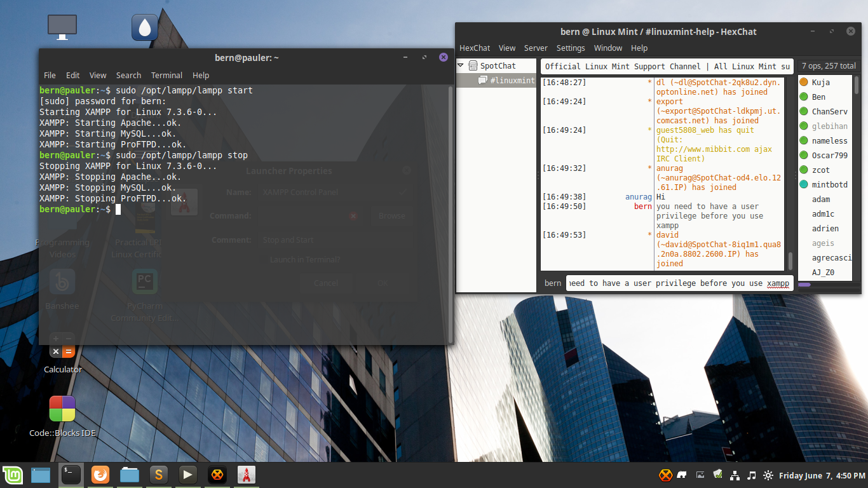Viewport: 868px width, 488px height.
Task: Collapse the SpotChat server tree node
Action: click(461, 65)
